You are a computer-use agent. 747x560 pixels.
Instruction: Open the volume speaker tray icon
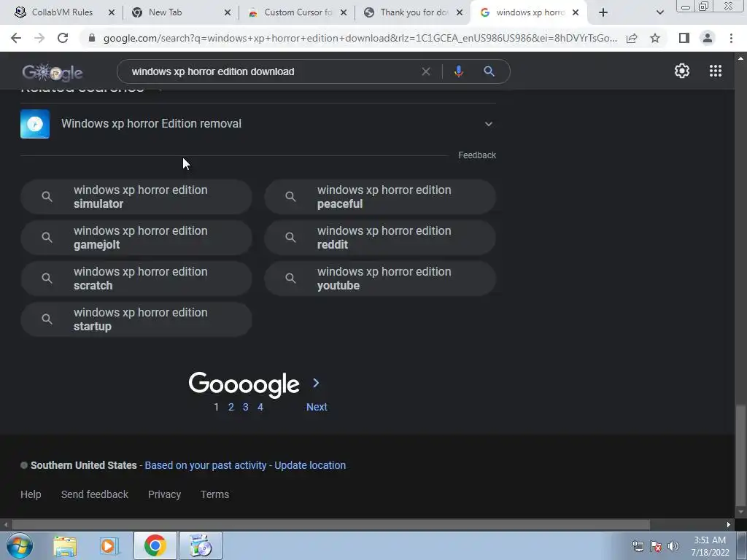coord(673,546)
